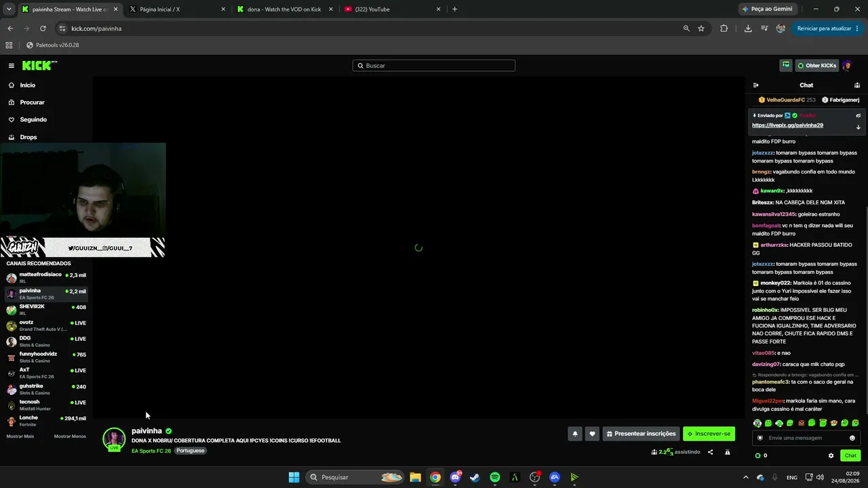Open the chat users list icon
This screenshot has height=488, width=868.
[x=857, y=85]
